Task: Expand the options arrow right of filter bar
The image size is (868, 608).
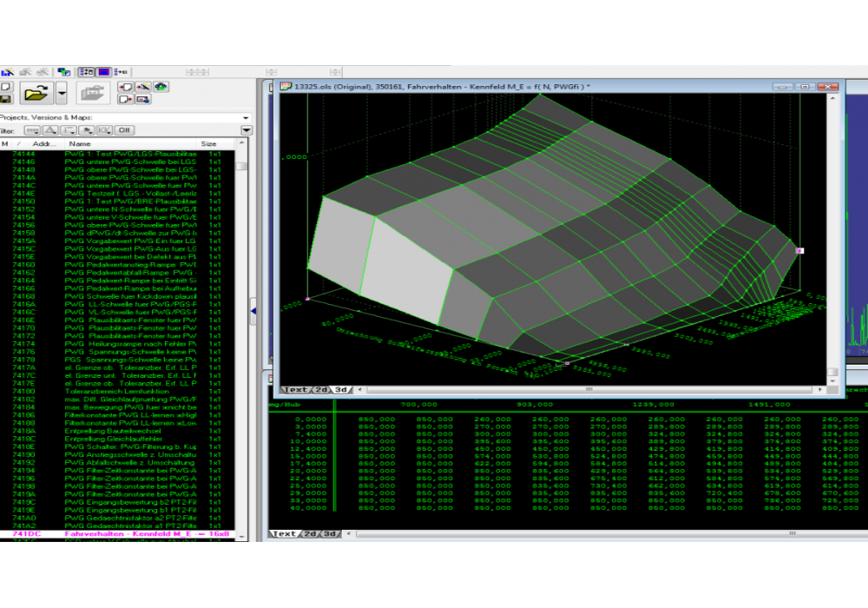Action: (247, 130)
